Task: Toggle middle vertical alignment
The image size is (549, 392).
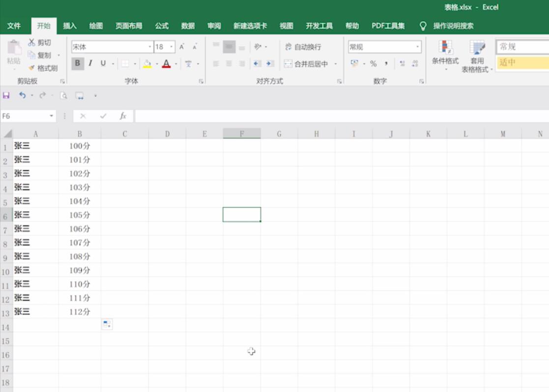Action: 229,47
